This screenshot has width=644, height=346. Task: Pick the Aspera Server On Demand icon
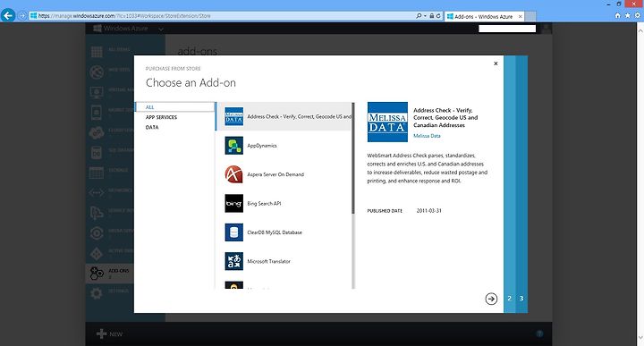coord(234,174)
